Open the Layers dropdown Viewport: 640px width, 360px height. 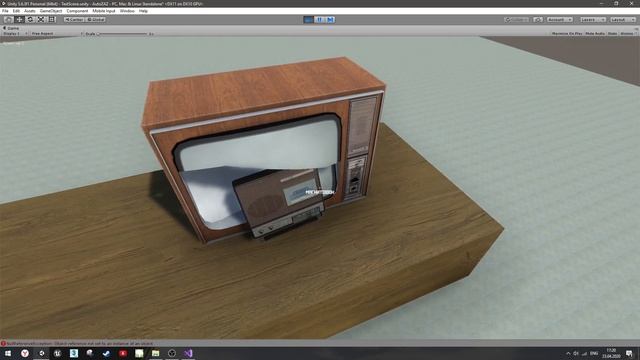click(593, 20)
